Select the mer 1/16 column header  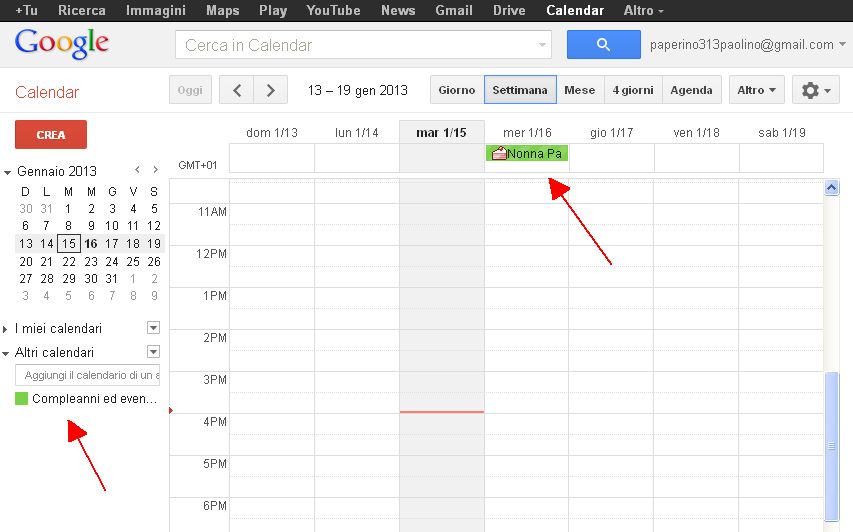coord(527,133)
